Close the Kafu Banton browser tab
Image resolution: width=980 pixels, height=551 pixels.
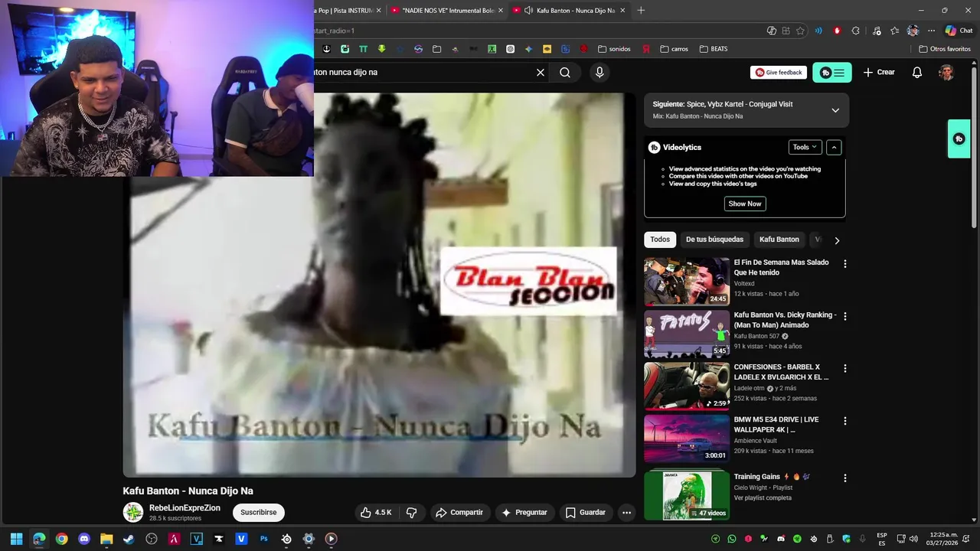coord(622,11)
